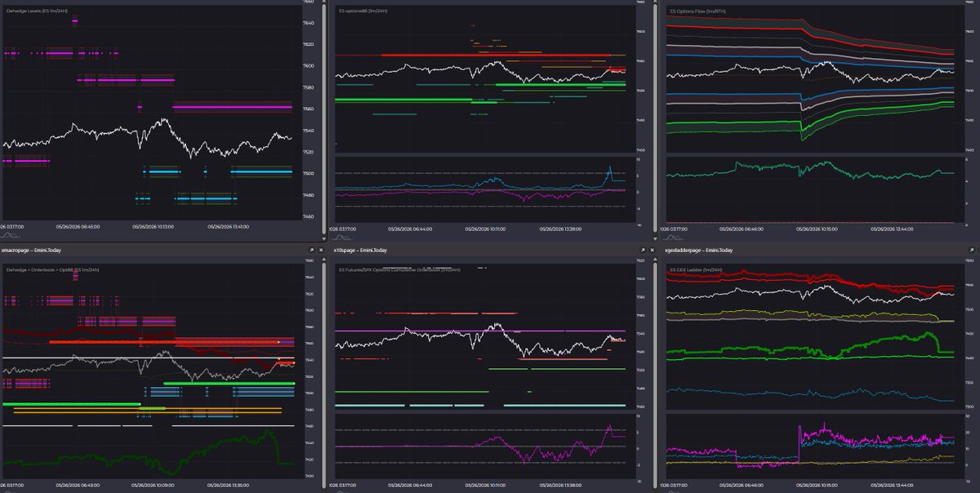Click '05/26/2026 06:45:00' on Dehedge Levels time axis

click(x=79, y=226)
